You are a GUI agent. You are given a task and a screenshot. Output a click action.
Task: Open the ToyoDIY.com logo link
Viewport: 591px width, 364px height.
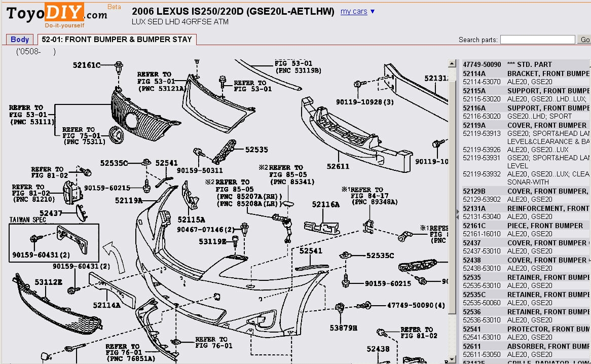tap(57, 14)
